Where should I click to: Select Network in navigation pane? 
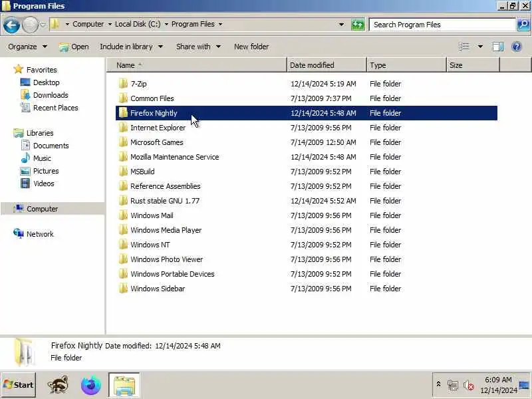(x=40, y=234)
